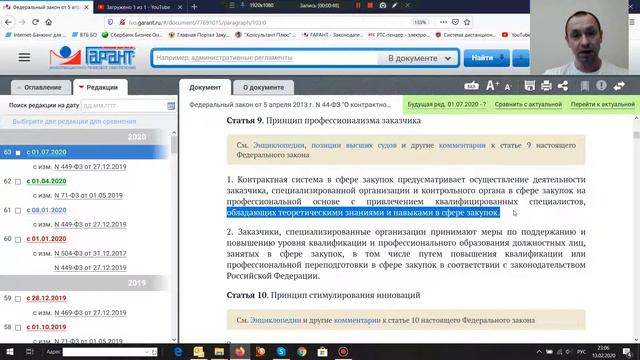Viewport: 640px width, 360px height.
Task: Click the Garant logo
Action: [x=92, y=58]
